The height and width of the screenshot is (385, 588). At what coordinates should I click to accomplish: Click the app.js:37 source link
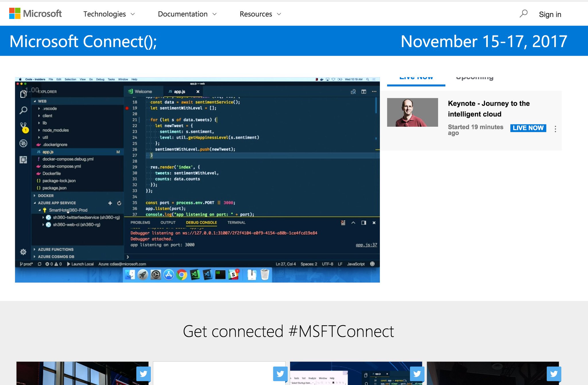pos(366,245)
